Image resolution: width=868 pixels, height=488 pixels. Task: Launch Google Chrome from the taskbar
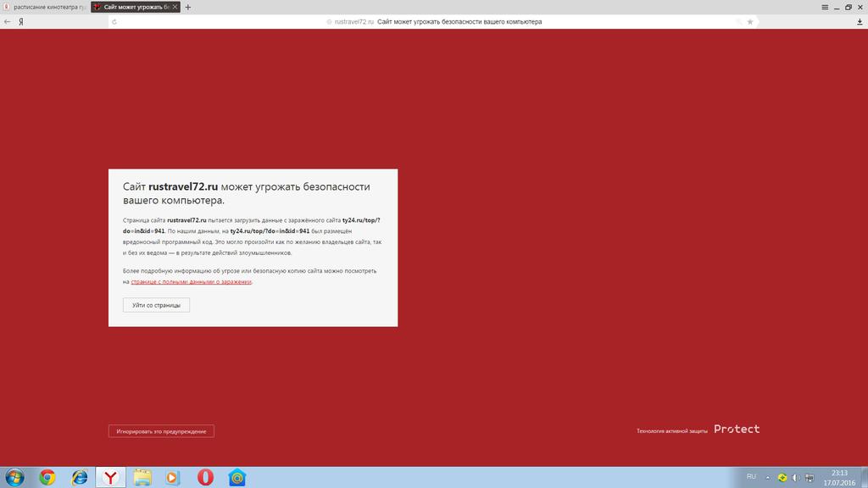coord(47,478)
